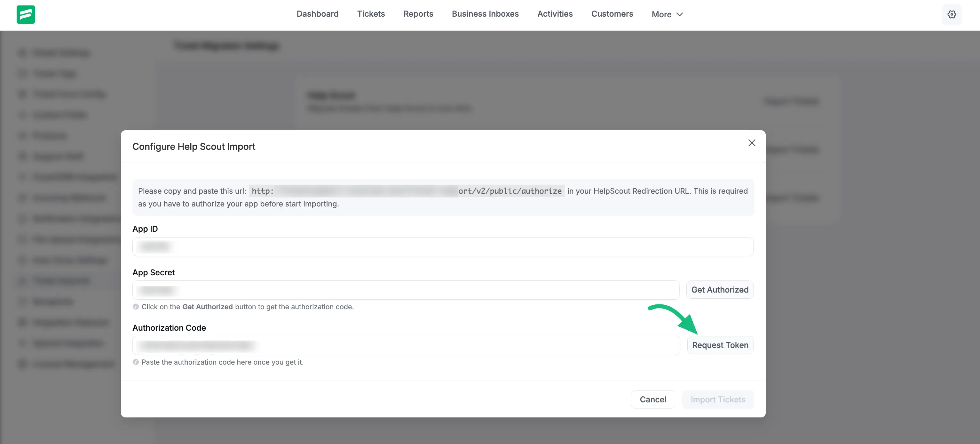The height and width of the screenshot is (444, 980).
Task: Click the info icon below Authorization Code
Action: [x=136, y=362]
